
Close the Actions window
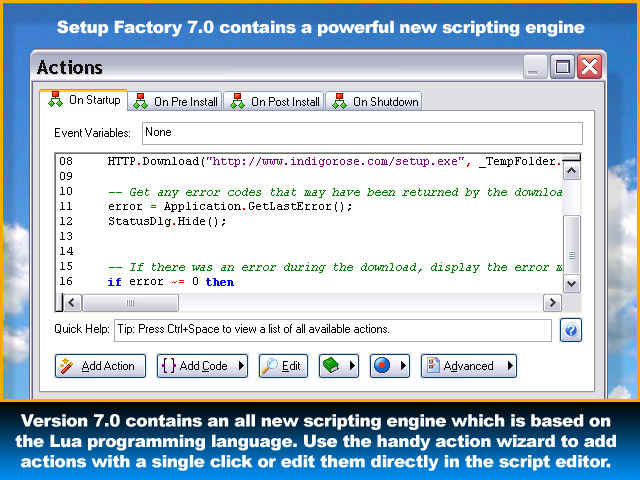(x=590, y=67)
